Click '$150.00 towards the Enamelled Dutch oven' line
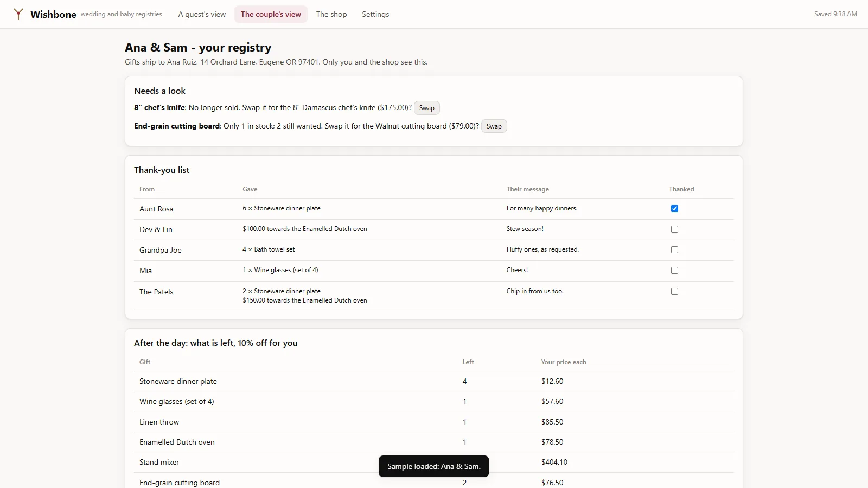Image resolution: width=868 pixels, height=488 pixels. point(305,300)
